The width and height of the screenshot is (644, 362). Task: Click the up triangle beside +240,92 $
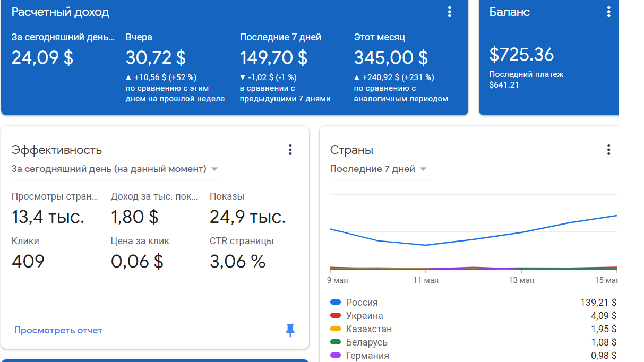coord(357,77)
